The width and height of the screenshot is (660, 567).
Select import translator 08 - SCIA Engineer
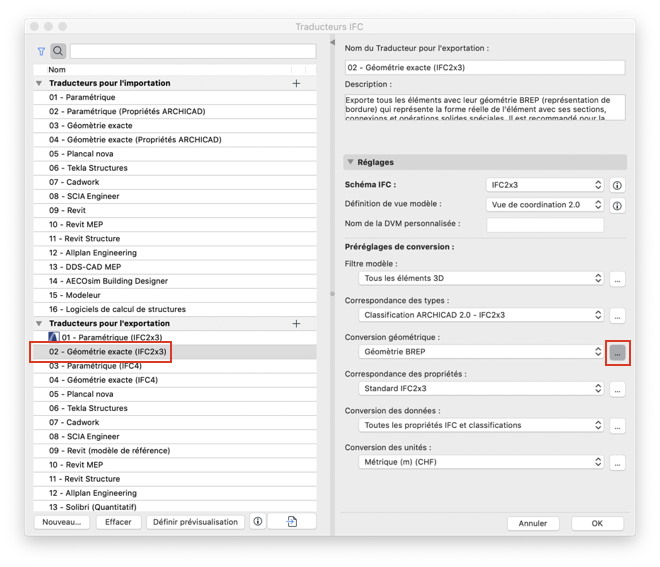pyautogui.click(x=175, y=196)
